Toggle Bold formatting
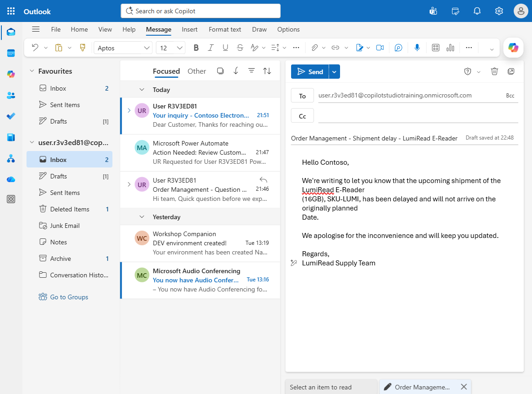Image resolution: width=532 pixels, height=394 pixels. pyautogui.click(x=196, y=48)
